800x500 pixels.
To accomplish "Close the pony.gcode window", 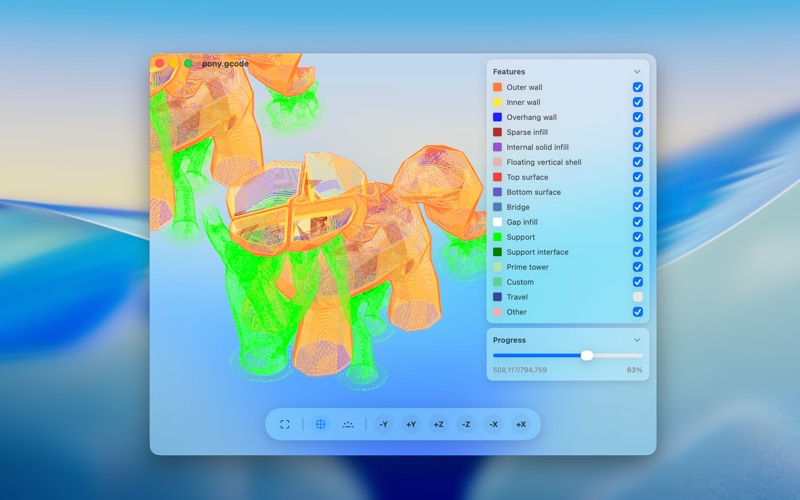I will 160,63.
